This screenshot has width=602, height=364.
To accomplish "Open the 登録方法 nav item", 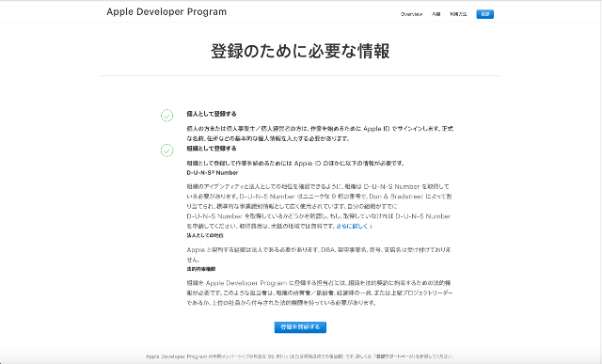I will (458, 14).
